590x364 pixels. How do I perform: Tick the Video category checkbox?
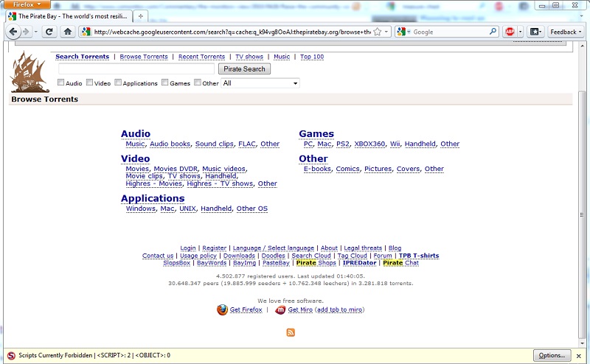(x=90, y=83)
